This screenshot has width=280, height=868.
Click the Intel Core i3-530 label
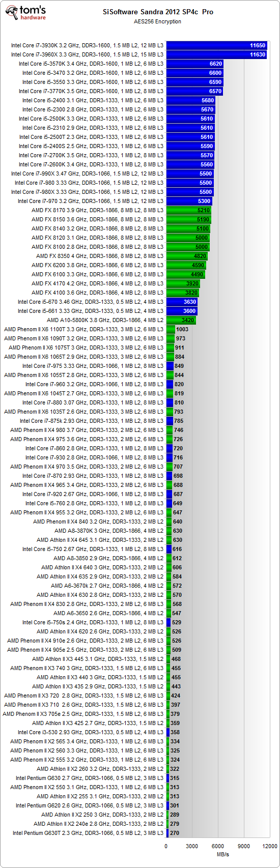(x=91, y=732)
